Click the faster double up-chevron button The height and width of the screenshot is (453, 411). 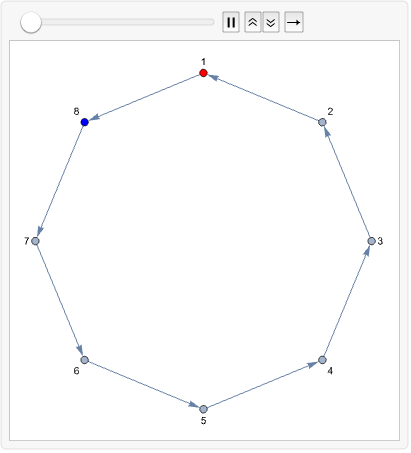(x=253, y=22)
